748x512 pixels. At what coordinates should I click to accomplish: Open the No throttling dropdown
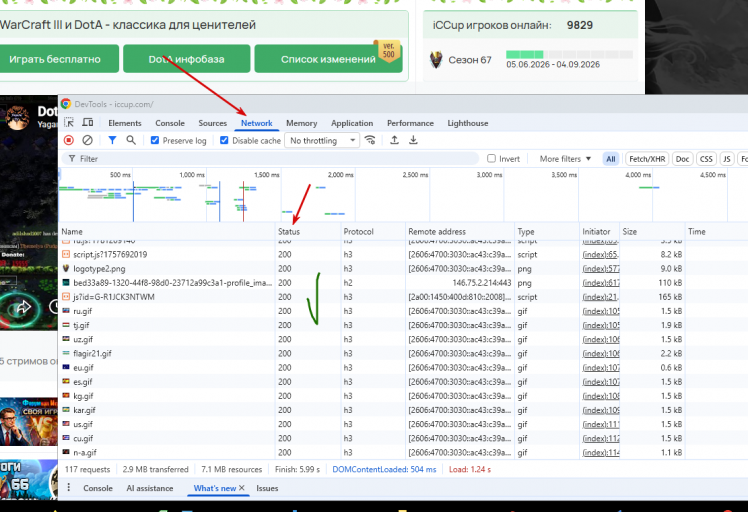point(322,140)
